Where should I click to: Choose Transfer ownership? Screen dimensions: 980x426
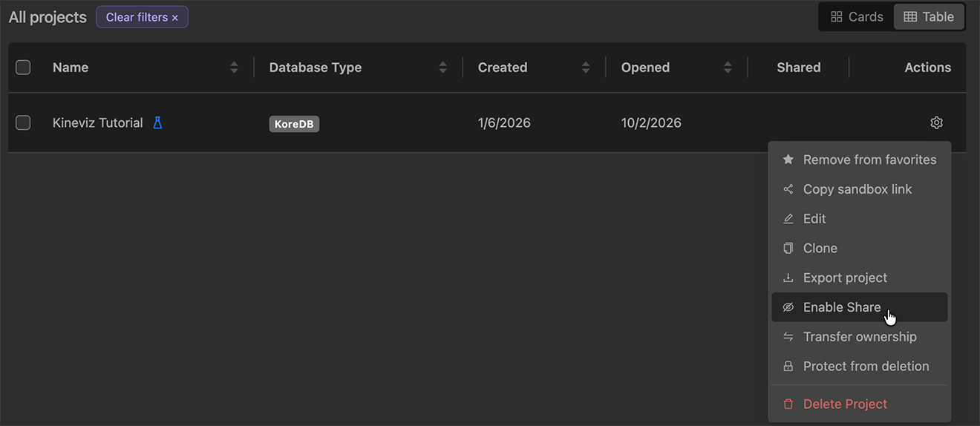tap(860, 337)
